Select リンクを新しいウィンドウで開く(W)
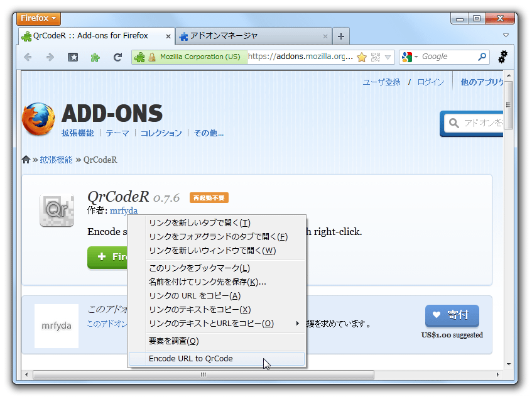532x399 pixels. 217,251
